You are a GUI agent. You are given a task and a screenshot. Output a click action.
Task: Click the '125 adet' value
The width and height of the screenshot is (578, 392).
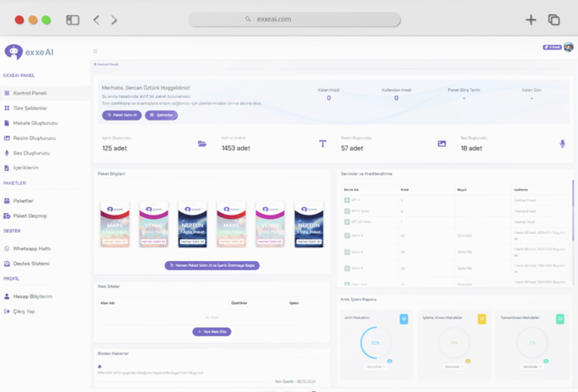[115, 148]
